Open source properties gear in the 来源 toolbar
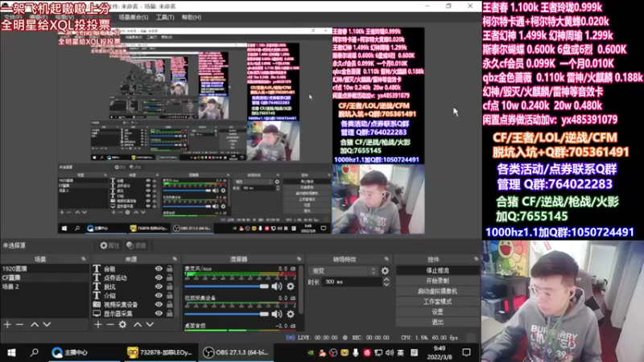This screenshot has width=644, height=362. [x=122, y=324]
